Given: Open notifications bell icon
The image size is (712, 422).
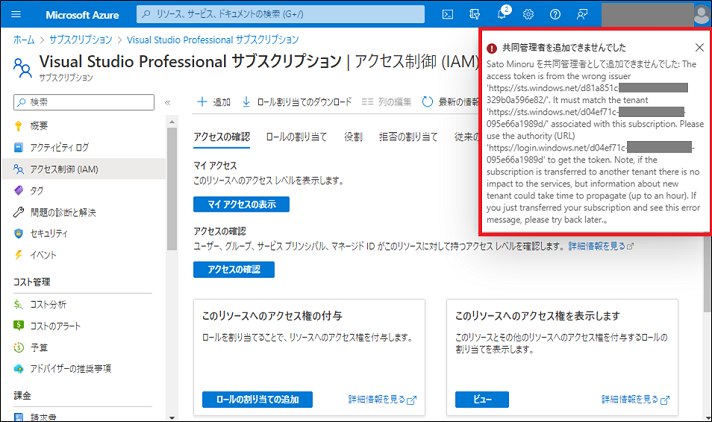Looking at the screenshot, I should 502,14.
